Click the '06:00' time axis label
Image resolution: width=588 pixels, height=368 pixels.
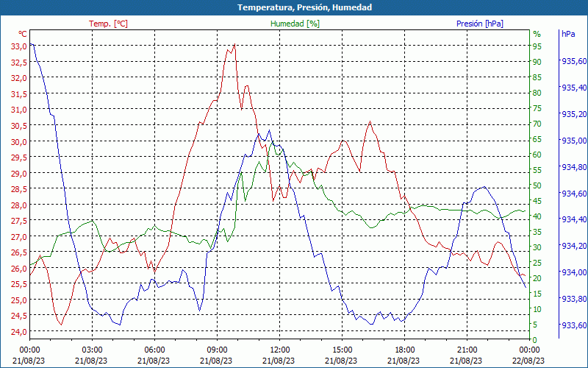154,351
